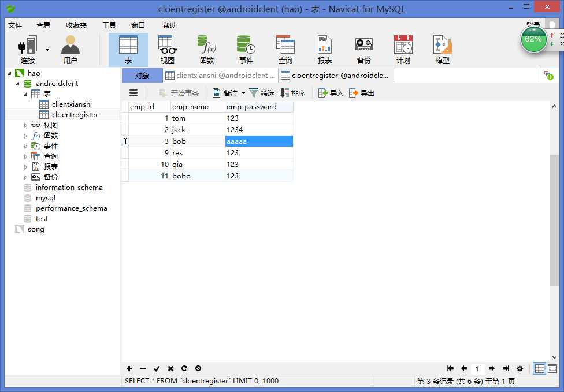Click Begin Transaction (开始事务) button

coord(179,94)
